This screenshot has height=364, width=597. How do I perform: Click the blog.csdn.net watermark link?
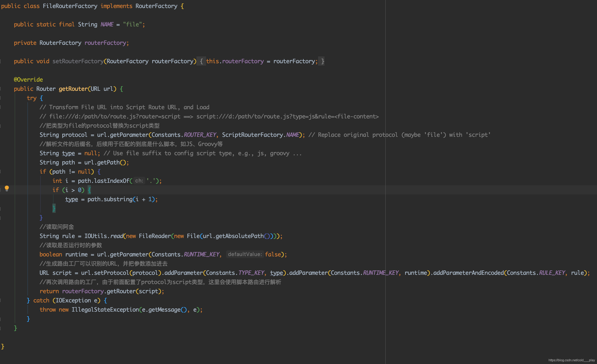571,360
